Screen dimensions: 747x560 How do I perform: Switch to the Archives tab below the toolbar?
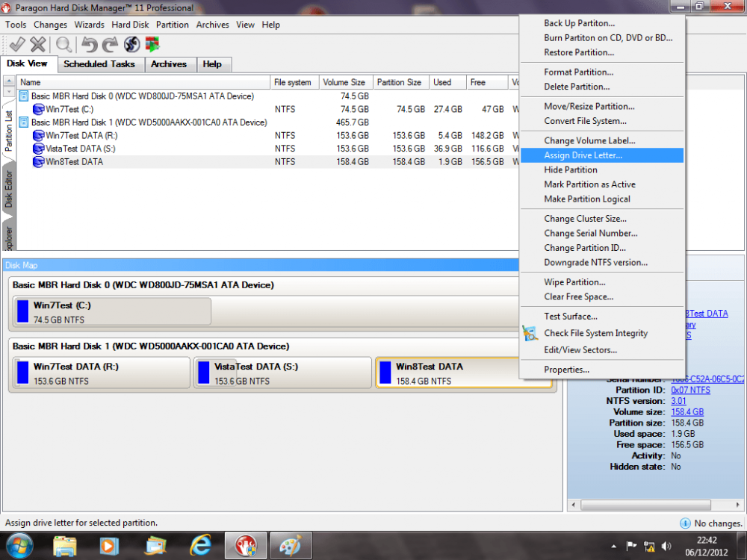pos(169,64)
